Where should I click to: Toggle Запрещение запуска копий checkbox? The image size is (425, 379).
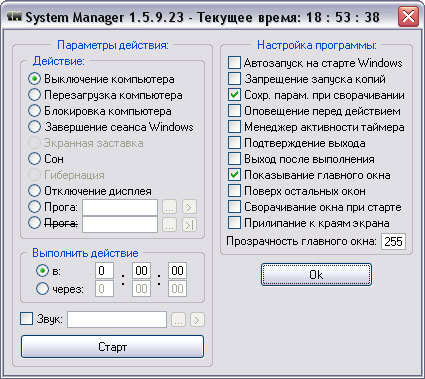(234, 79)
